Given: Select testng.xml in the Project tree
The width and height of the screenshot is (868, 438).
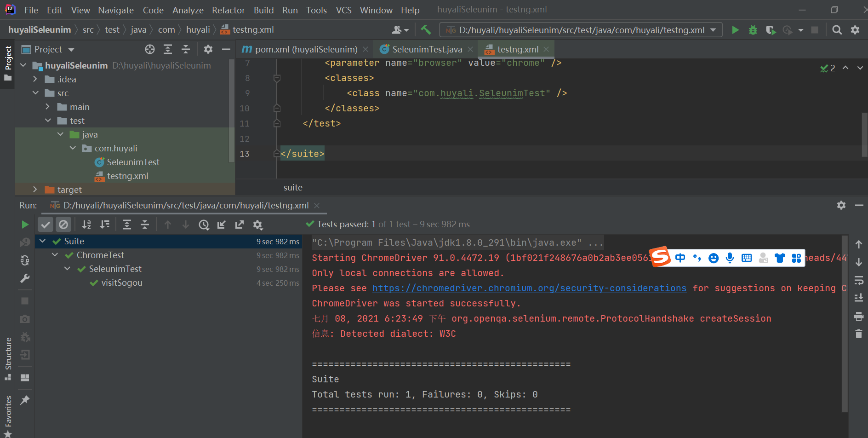Looking at the screenshot, I should [x=127, y=176].
